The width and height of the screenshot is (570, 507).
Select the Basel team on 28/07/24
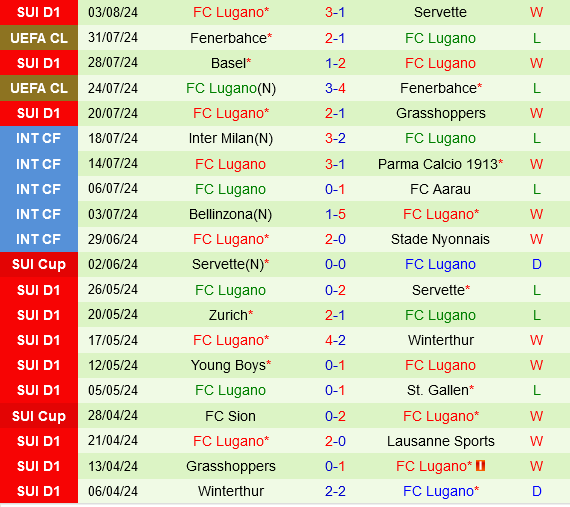231,63
